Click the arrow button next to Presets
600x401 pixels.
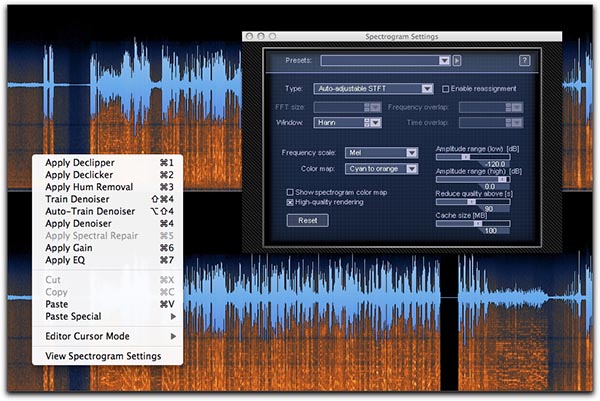457,60
